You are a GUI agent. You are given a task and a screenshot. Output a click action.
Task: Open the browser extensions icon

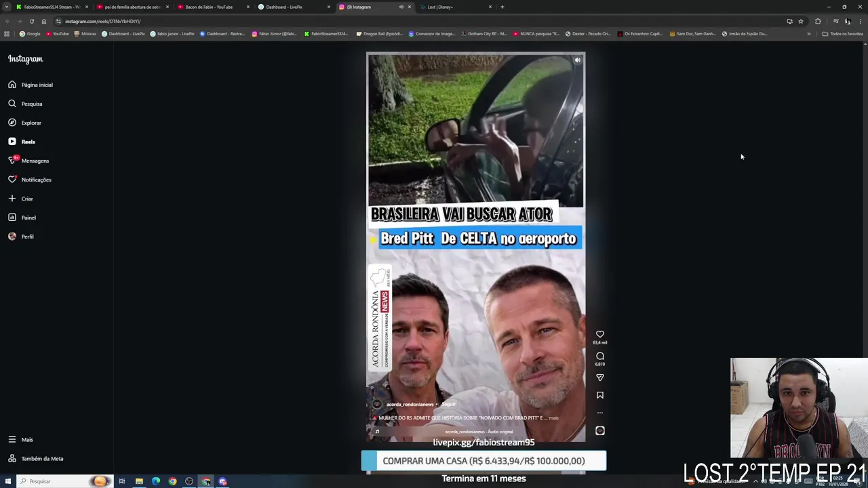tap(818, 21)
